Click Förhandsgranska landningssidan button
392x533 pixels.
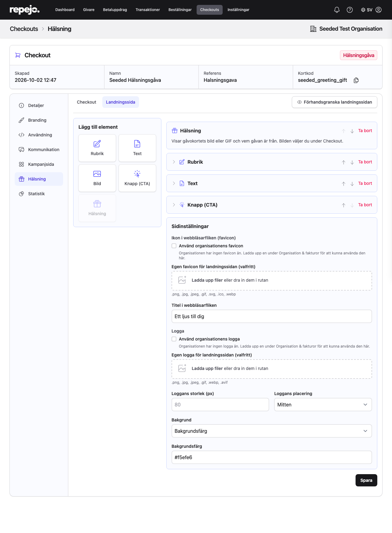(334, 102)
